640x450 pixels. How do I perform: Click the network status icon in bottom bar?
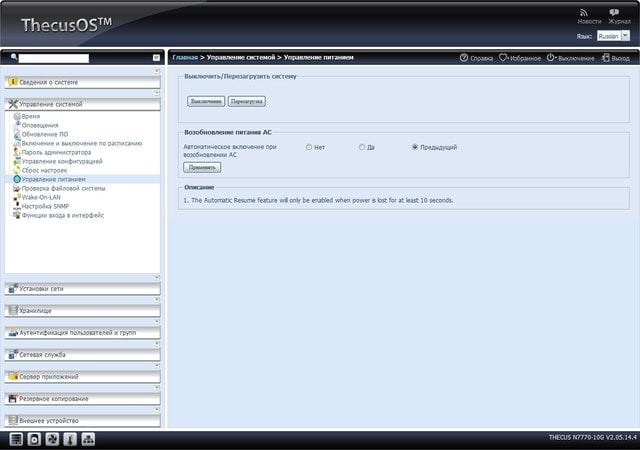pyautogui.click(x=88, y=439)
